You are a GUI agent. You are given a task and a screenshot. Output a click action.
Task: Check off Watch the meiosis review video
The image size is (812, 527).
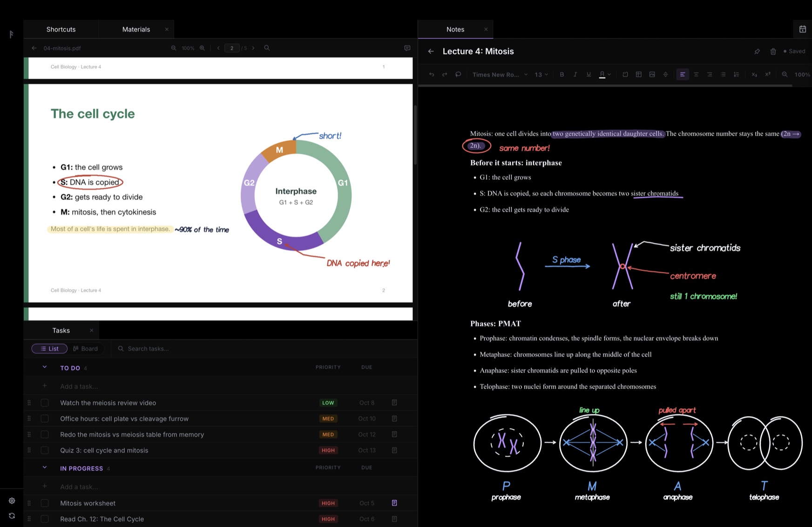(45, 403)
